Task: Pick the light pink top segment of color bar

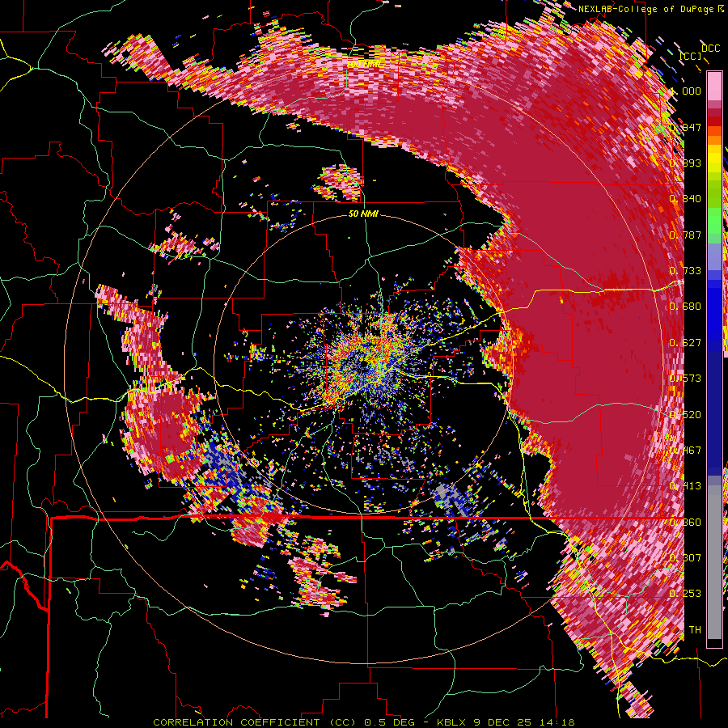Action: coord(714,87)
